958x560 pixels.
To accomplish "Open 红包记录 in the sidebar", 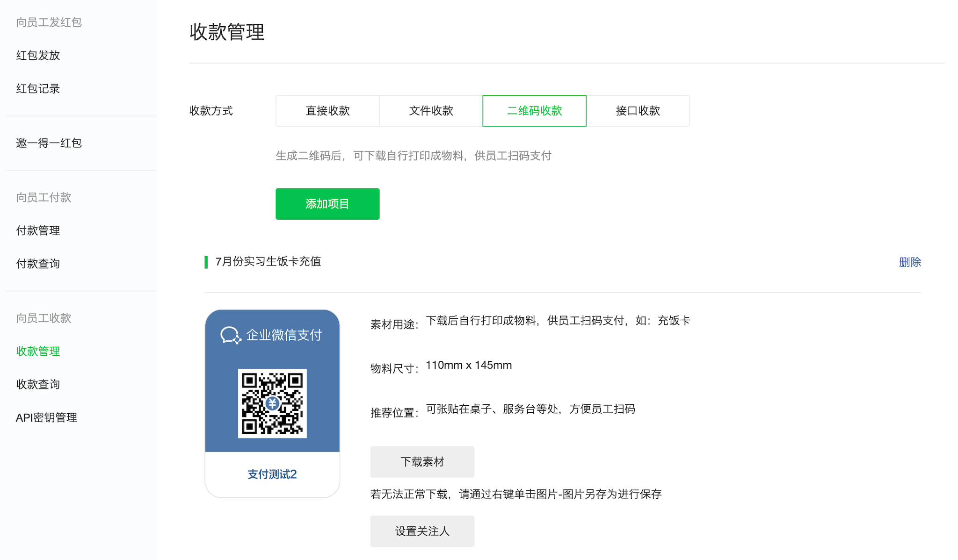I will tap(38, 88).
